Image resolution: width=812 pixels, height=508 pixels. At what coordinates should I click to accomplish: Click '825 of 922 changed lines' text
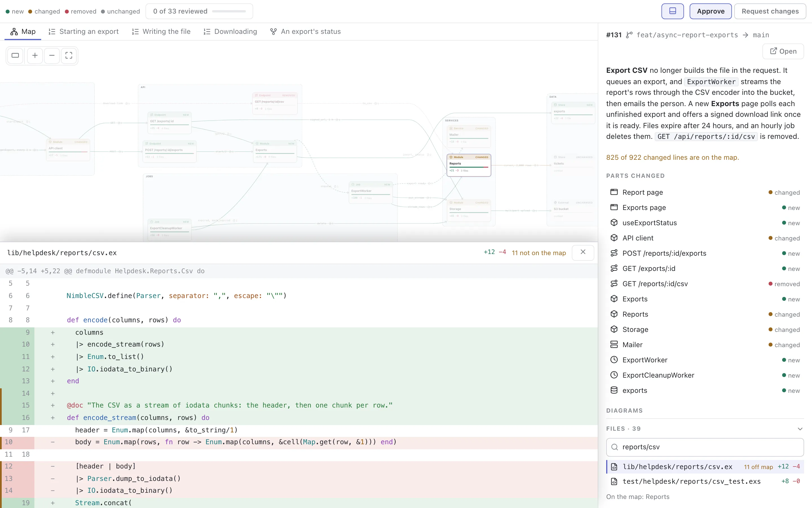point(672,157)
